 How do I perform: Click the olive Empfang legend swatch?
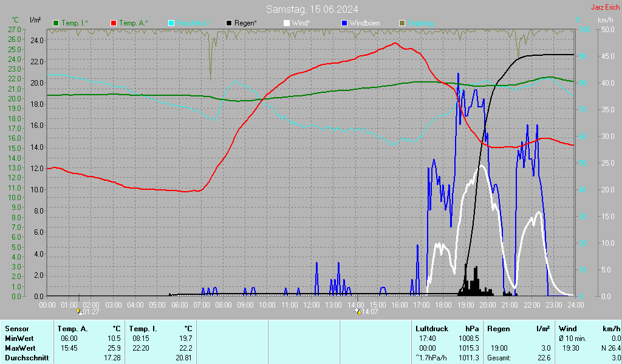[402, 23]
